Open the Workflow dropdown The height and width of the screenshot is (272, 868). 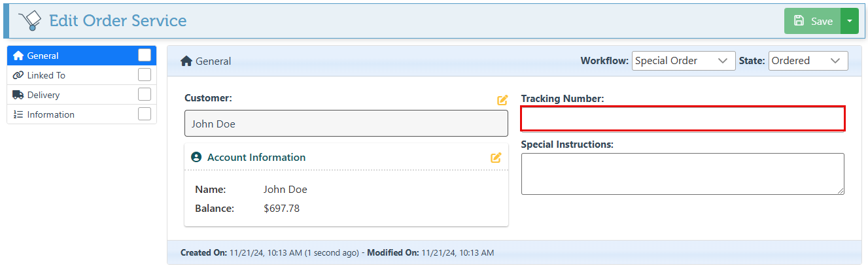click(683, 61)
